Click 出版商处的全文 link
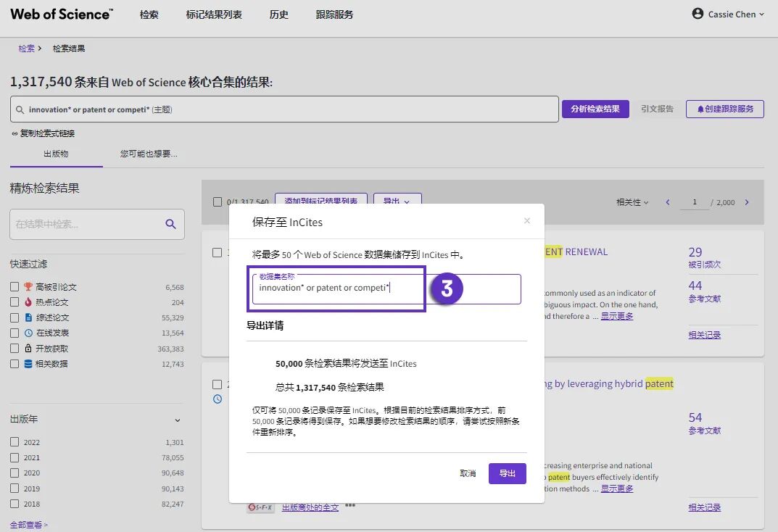The height and width of the screenshot is (532, 778). click(310, 507)
